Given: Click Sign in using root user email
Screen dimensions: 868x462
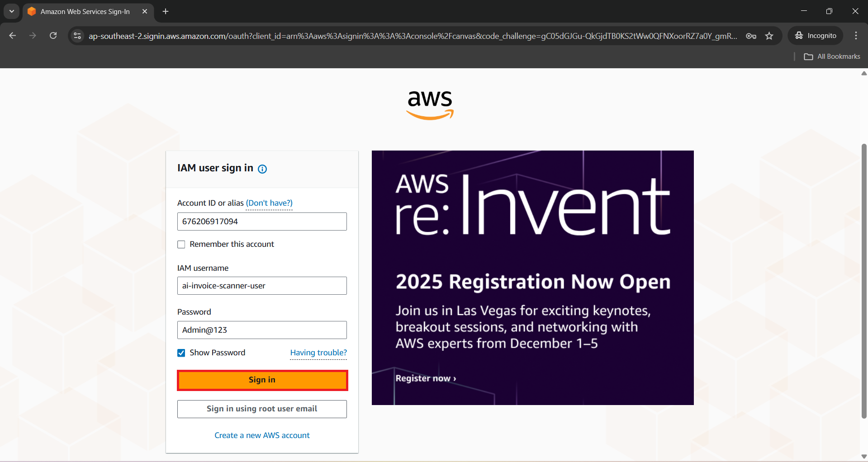Looking at the screenshot, I should click(x=262, y=409).
